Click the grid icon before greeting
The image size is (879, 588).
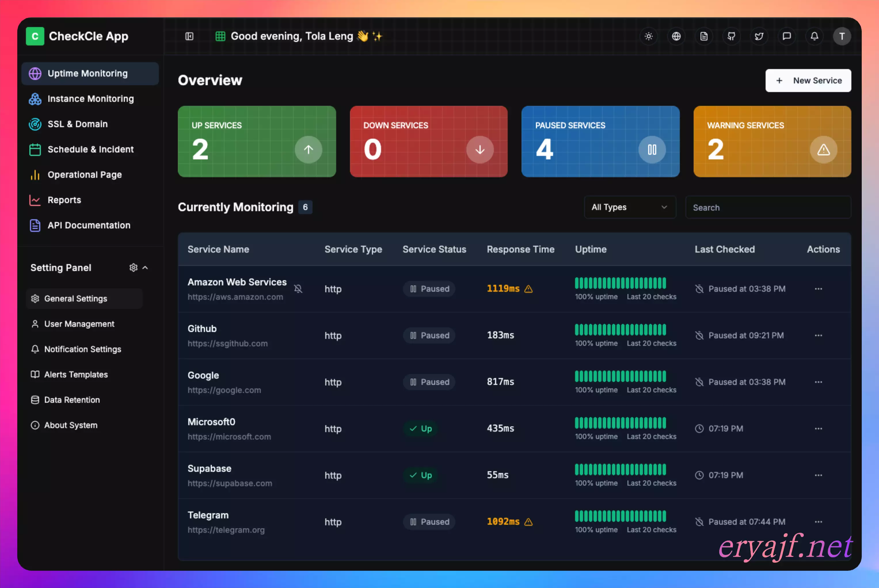pyautogui.click(x=220, y=36)
